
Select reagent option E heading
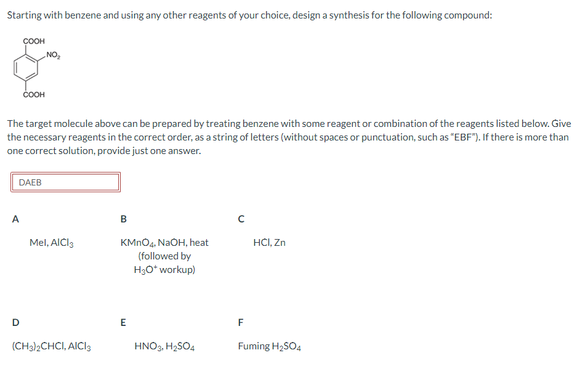(x=122, y=321)
